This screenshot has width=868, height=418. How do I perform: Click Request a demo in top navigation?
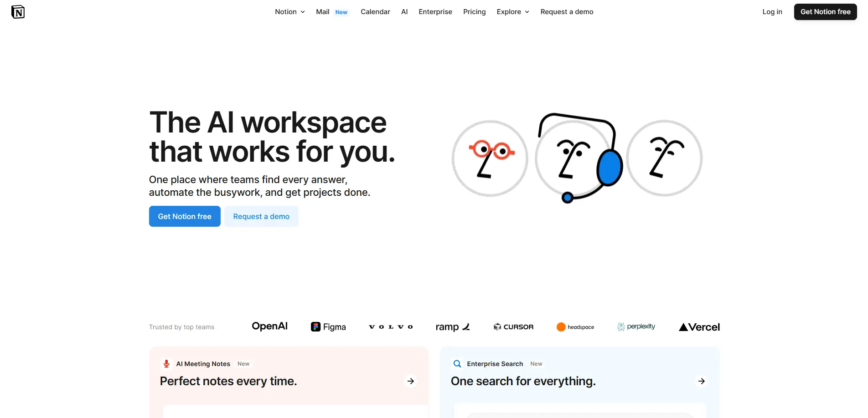(x=567, y=12)
